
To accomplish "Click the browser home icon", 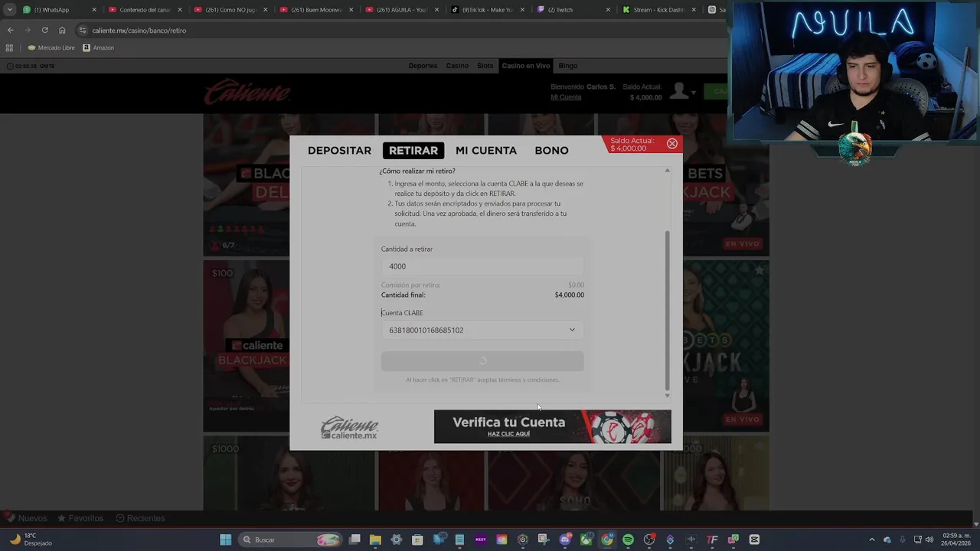I will (x=62, y=31).
